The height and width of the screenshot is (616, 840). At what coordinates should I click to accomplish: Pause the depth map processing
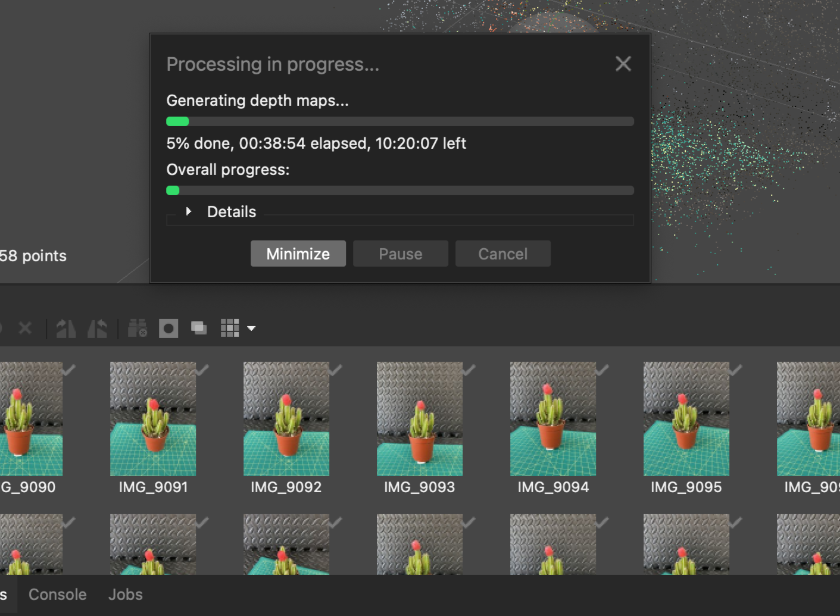pos(401,254)
